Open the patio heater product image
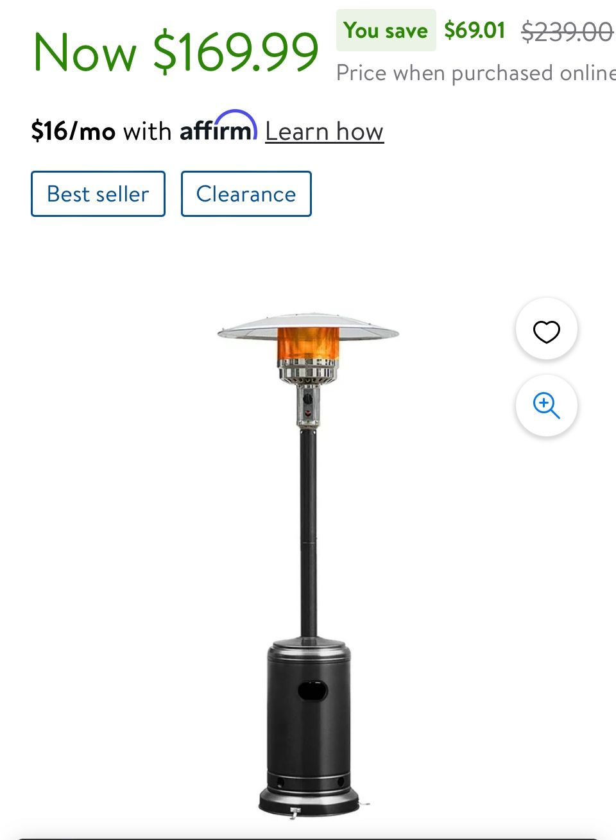Screen dimensions: 616x840 (308, 566)
